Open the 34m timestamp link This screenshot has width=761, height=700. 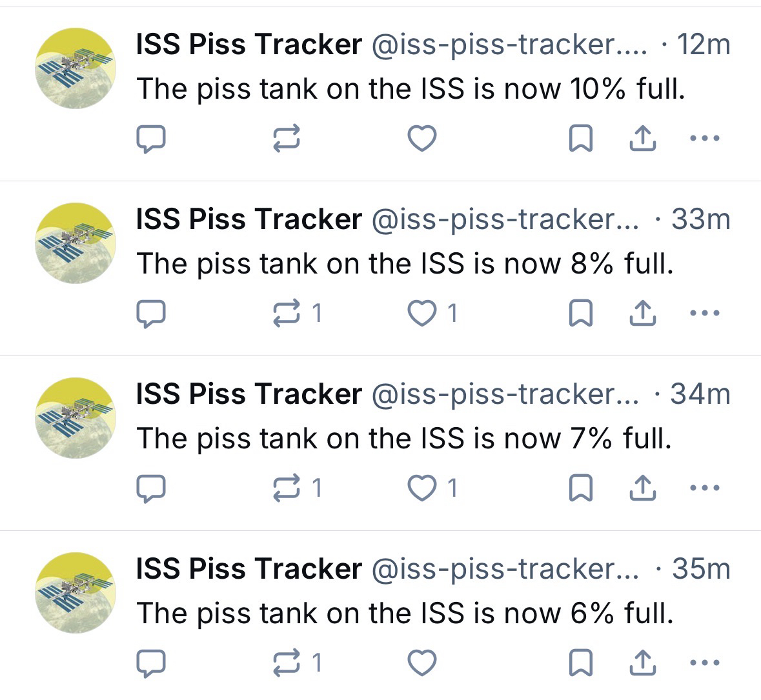pyautogui.click(x=700, y=394)
